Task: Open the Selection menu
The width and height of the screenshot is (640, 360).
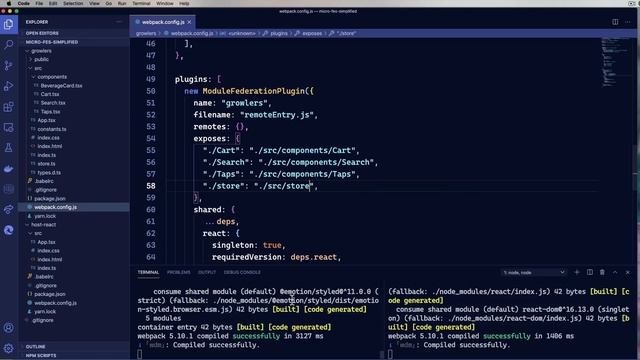Action: pyautogui.click(x=73, y=3)
